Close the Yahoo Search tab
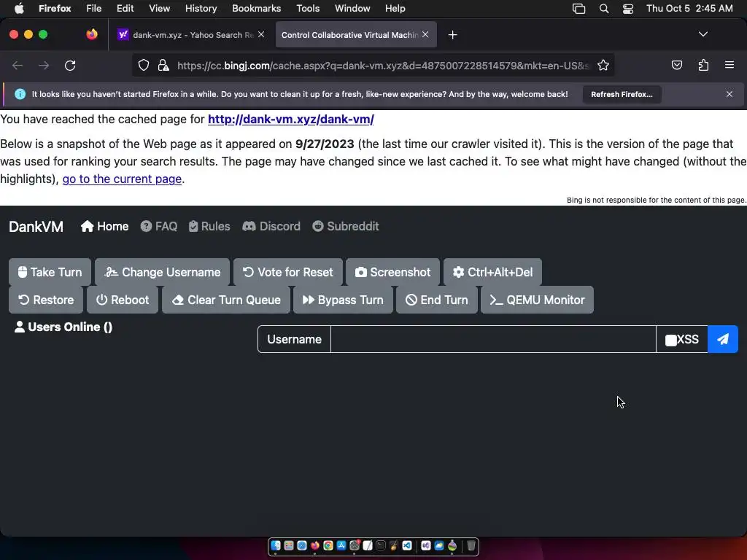Viewport: 747px width, 560px height. click(261, 34)
